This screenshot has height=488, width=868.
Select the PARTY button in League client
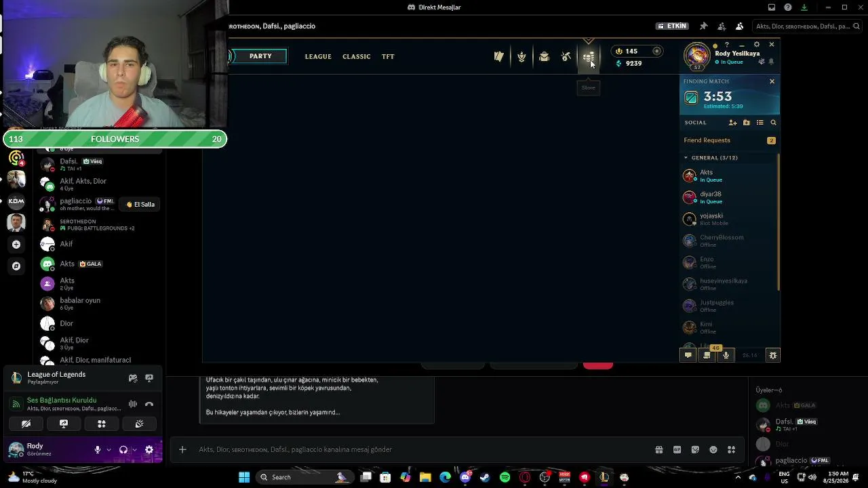click(x=260, y=56)
